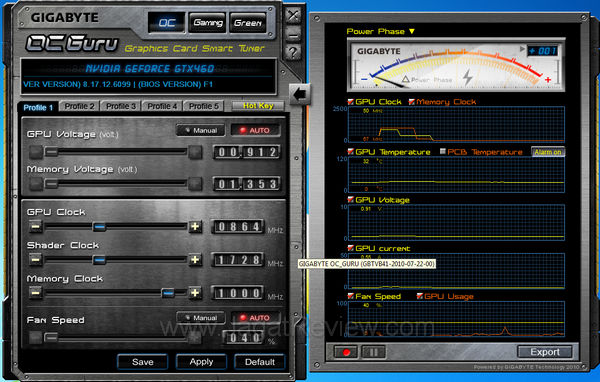Screen dimensions: 600x382
Task: Click the Apply button
Action: (201, 362)
